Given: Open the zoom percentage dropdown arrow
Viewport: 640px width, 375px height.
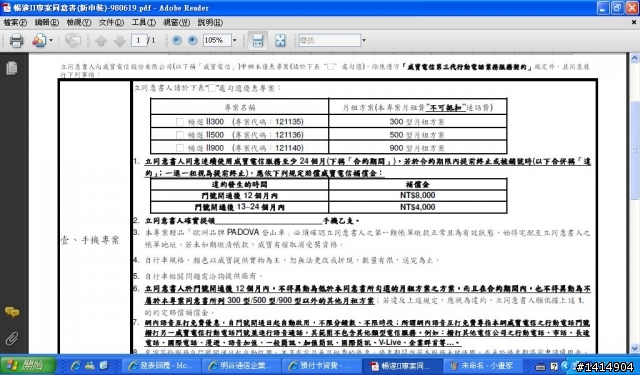Looking at the screenshot, I should [x=234, y=40].
